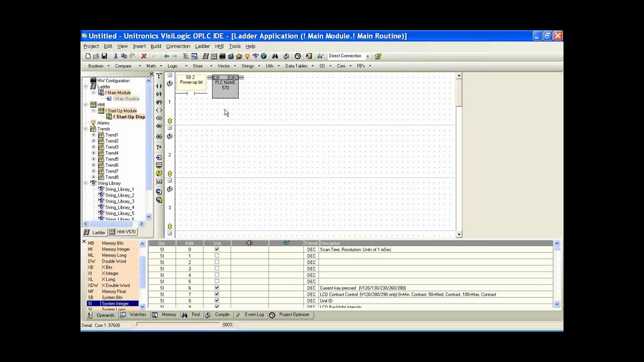644x362 pixels.
Task: Click the PLC NAME function block
Action: click(x=225, y=86)
